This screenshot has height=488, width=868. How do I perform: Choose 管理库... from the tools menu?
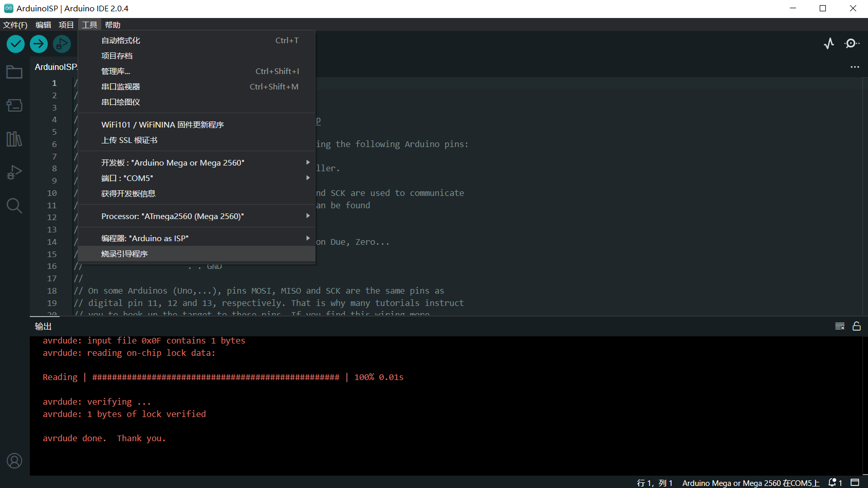(x=197, y=71)
